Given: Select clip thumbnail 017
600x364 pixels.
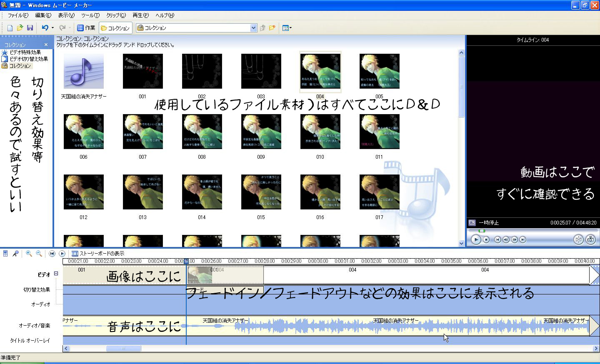Looking at the screenshot, I should (379, 192).
